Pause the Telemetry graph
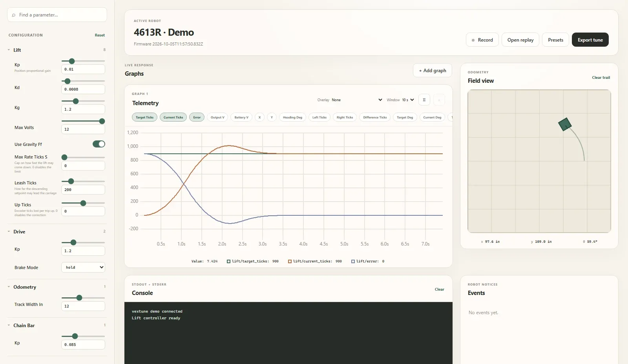This screenshot has height=364, width=628. pyautogui.click(x=424, y=100)
